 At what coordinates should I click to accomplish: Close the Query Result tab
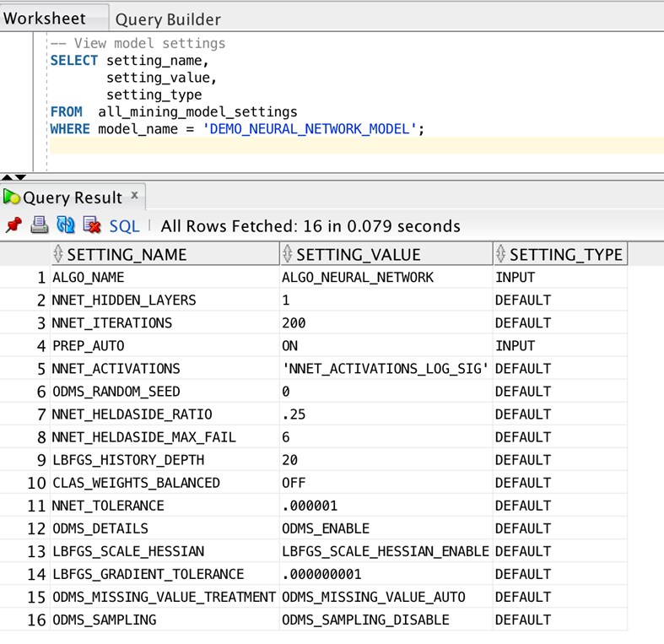[x=134, y=196]
